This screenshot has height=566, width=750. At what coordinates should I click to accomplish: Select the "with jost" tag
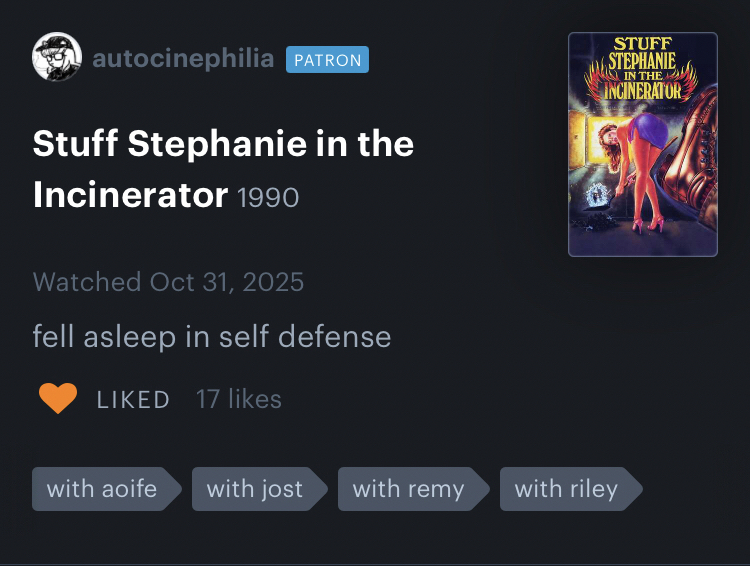[x=253, y=489]
